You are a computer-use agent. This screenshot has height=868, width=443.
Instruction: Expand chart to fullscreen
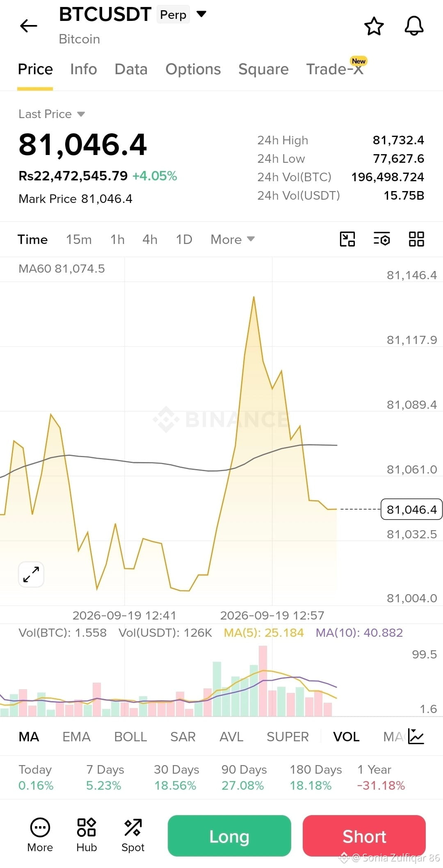point(31,574)
